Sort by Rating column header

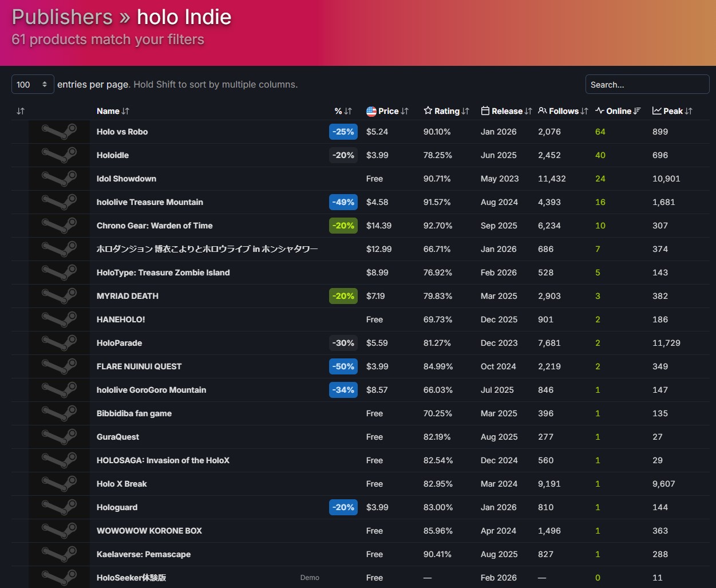[x=446, y=111]
